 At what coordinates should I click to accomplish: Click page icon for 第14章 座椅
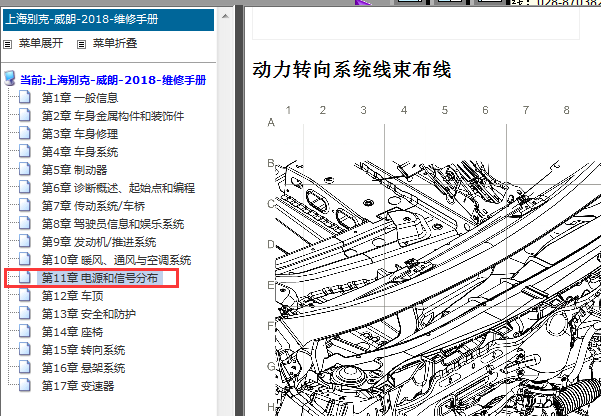pyautogui.click(x=25, y=332)
